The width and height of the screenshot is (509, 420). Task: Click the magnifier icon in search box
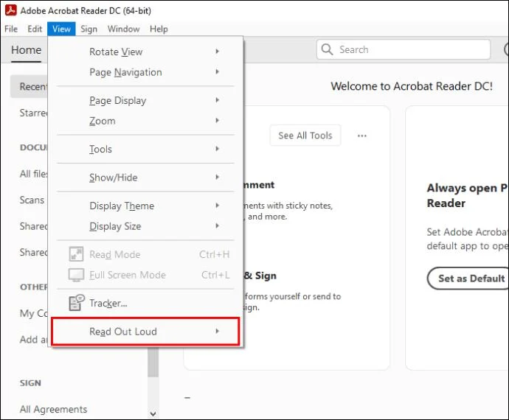click(327, 49)
